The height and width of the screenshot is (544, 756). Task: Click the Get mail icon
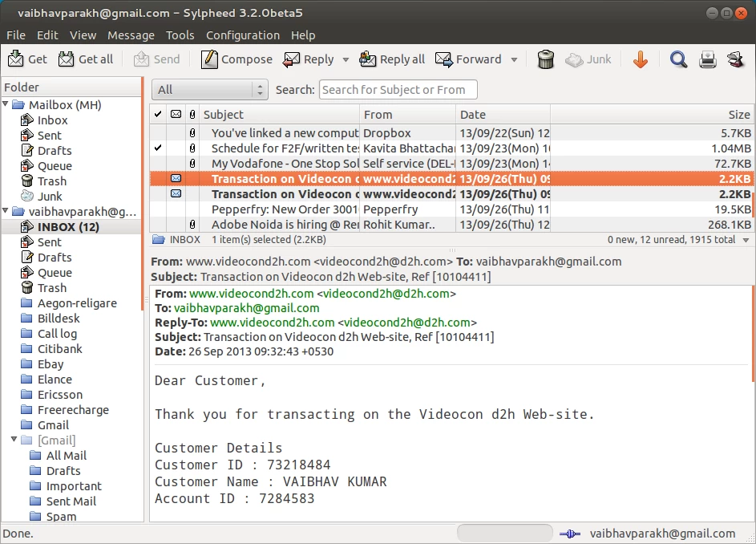pos(16,59)
